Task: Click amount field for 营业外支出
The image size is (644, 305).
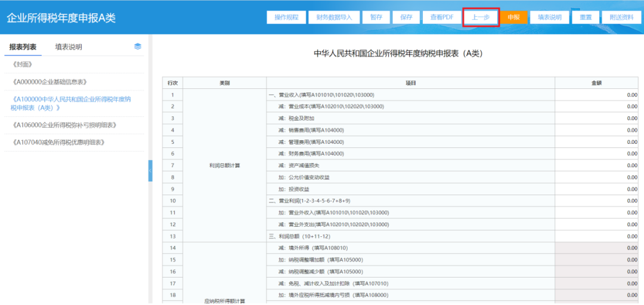Action: point(597,225)
